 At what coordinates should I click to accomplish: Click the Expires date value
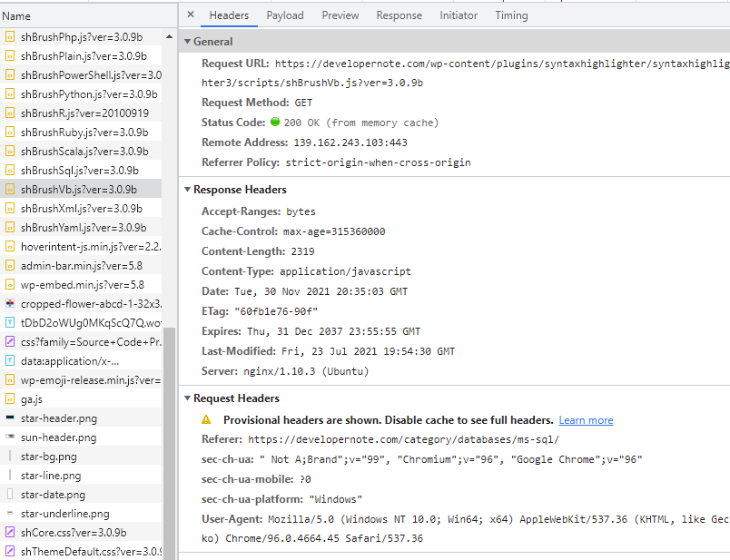click(333, 331)
